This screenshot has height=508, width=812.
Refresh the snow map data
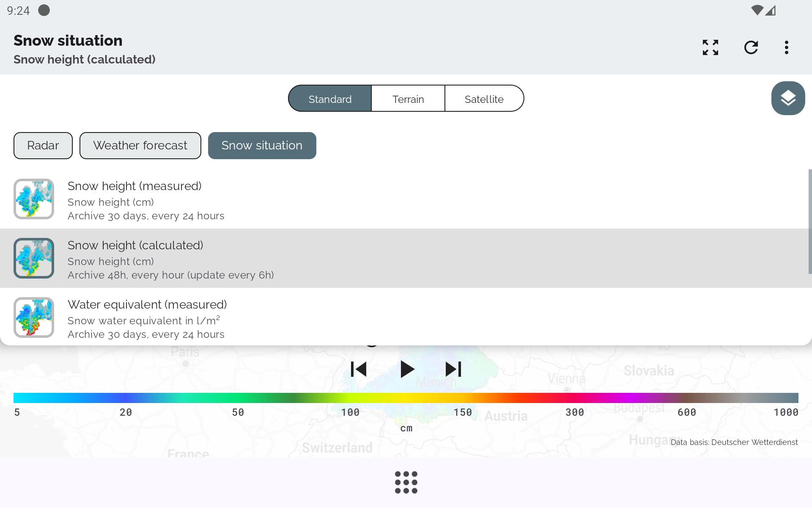coord(751,47)
